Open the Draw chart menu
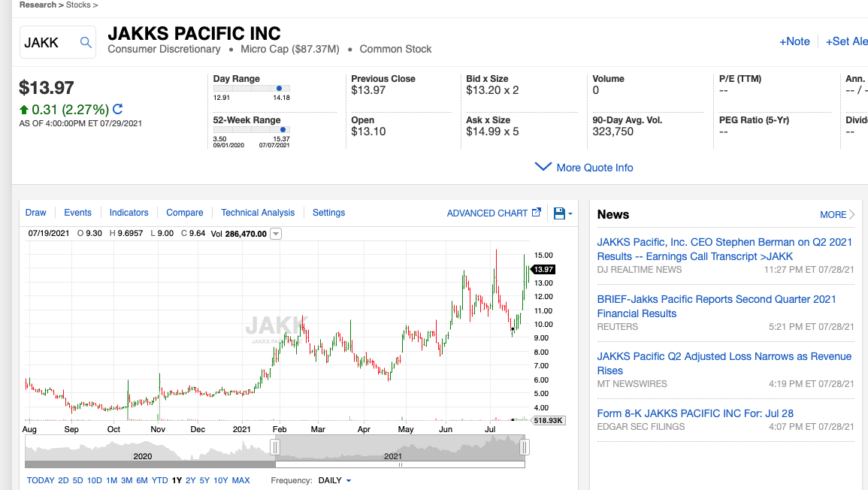868x490 pixels. tap(36, 213)
